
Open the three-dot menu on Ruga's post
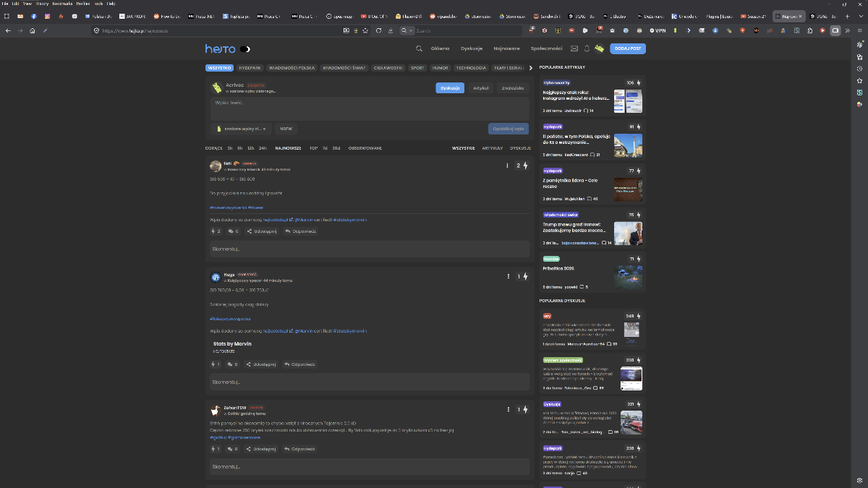(x=509, y=276)
